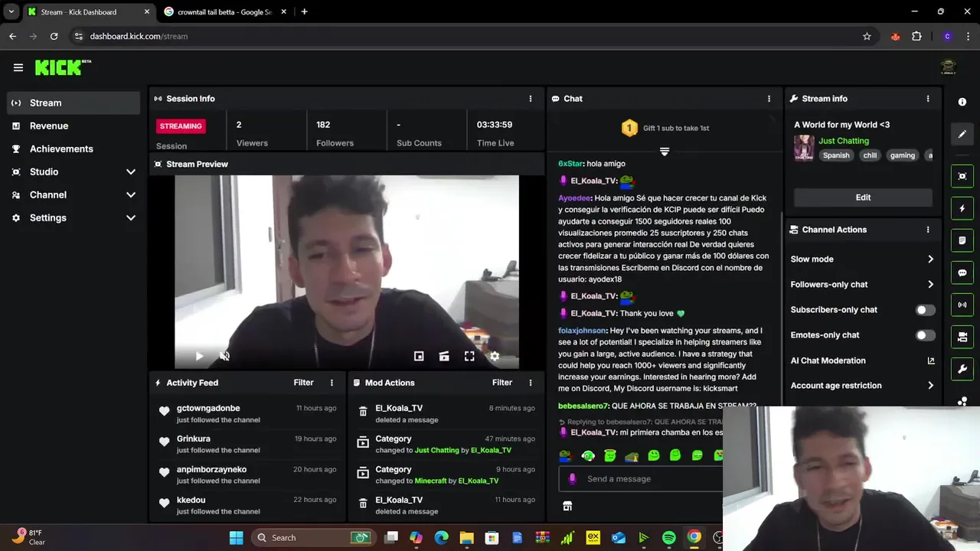This screenshot has height=551, width=980.
Task: Open the Mod Actions options menu
Action: point(531,383)
